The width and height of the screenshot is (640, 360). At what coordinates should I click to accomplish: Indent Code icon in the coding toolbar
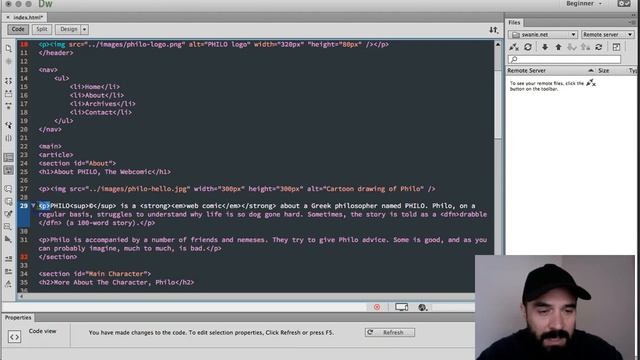8,258
